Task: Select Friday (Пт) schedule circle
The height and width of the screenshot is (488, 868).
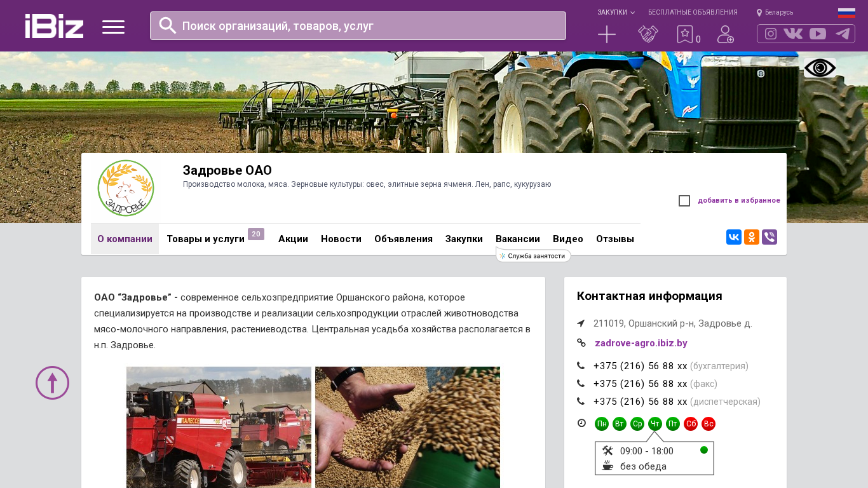Action: point(673,424)
